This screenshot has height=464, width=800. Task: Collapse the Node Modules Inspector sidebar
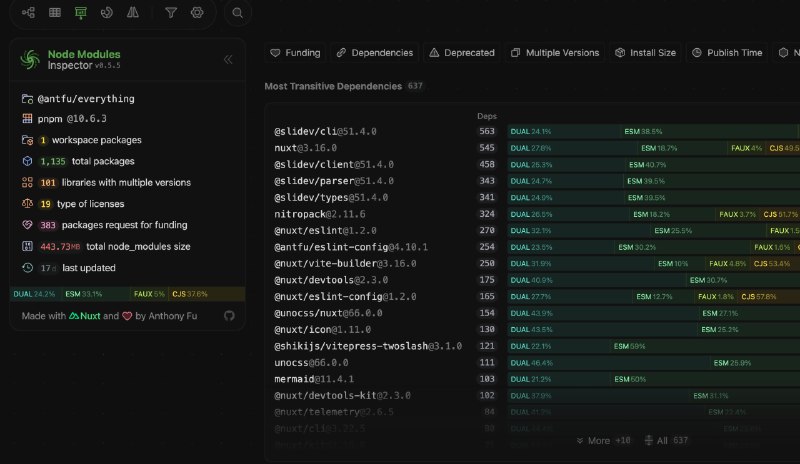point(228,60)
